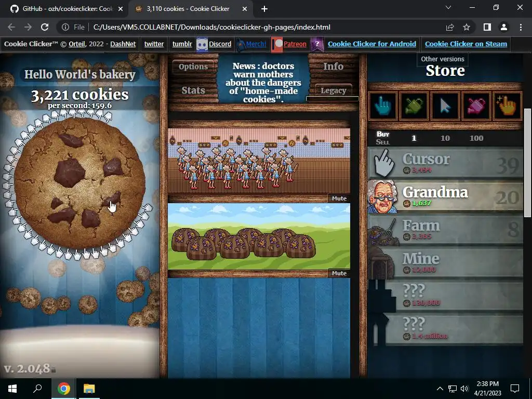Buy a Mine building
Screen dimensions: 532x399
pyautogui.click(x=445, y=263)
